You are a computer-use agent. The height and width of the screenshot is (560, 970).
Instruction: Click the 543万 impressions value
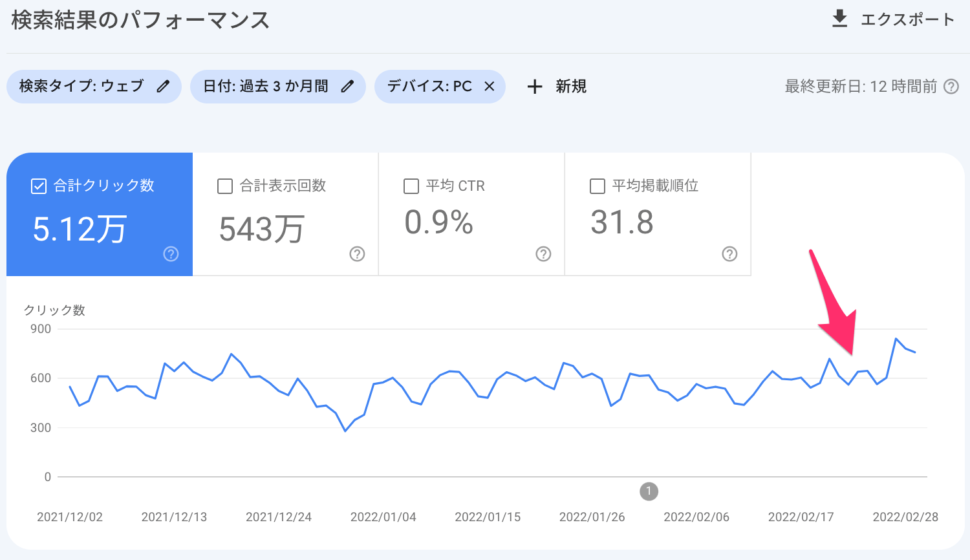pyautogui.click(x=261, y=229)
